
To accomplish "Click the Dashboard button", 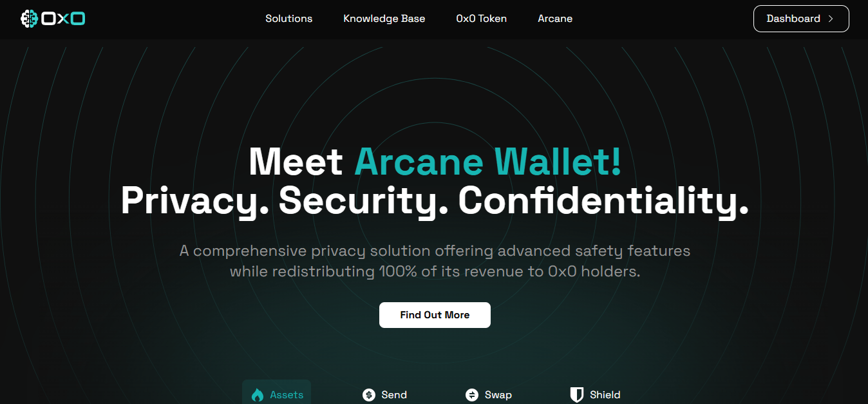I will coord(801,19).
